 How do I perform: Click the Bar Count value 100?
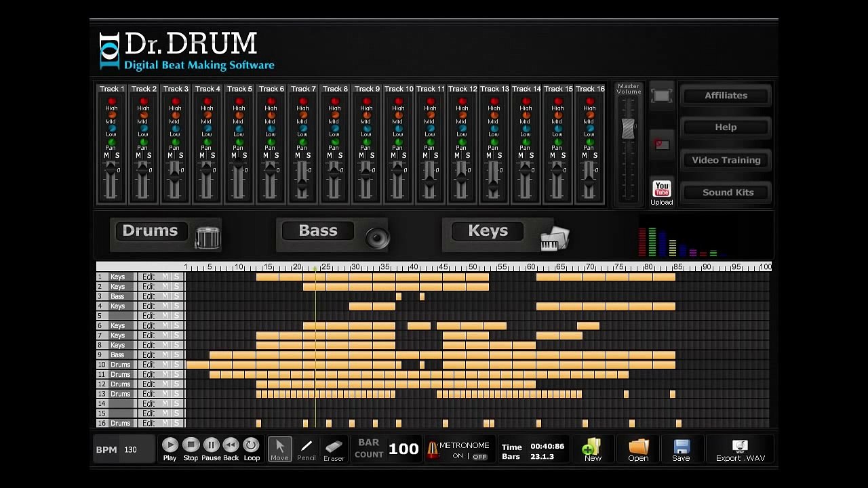[403, 449]
